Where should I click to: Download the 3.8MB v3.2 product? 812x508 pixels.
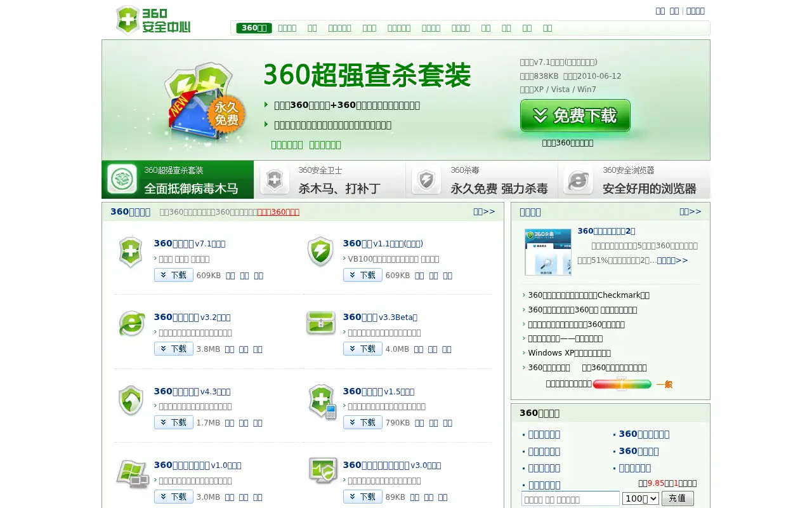pos(174,349)
